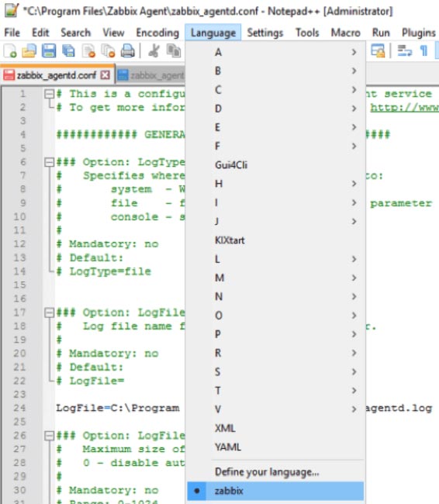Open the B language submenu

tap(275, 71)
